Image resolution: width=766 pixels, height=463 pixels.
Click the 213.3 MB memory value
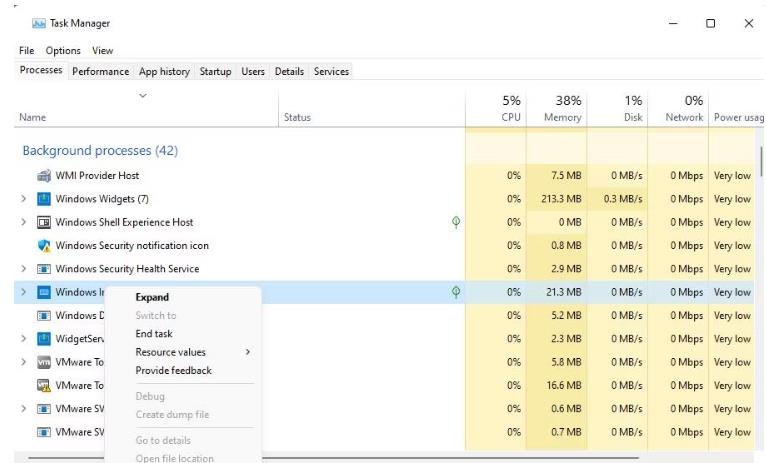click(x=561, y=199)
